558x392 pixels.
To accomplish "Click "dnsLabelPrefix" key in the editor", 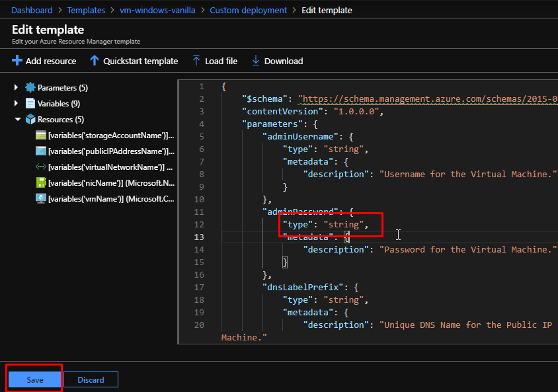I will 303,287.
